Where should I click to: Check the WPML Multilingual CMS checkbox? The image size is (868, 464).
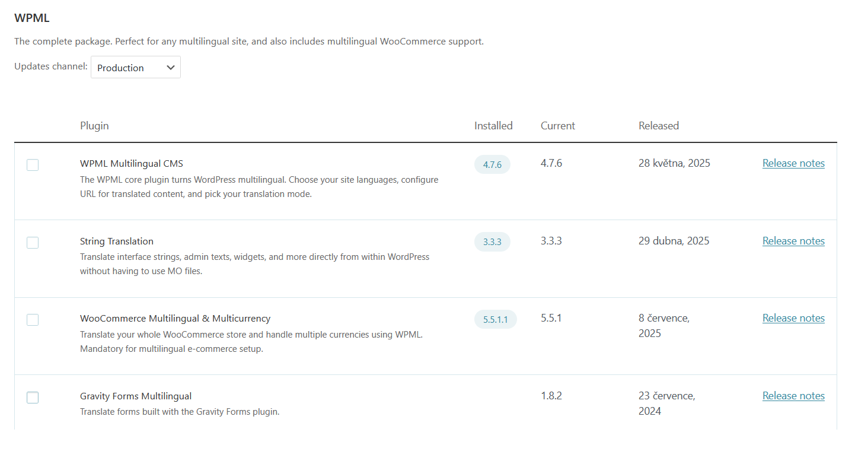[33, 165]
